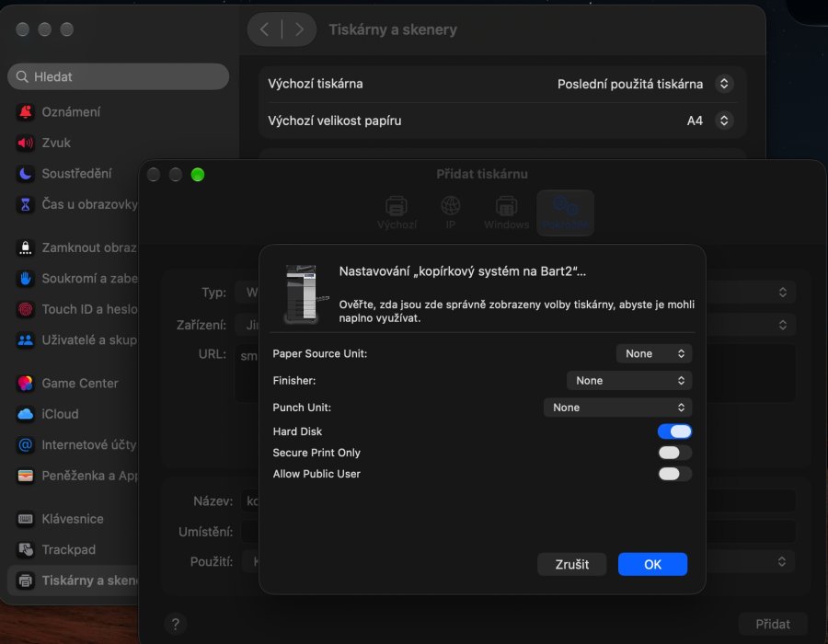Viewport: 828px width, 644px height.
Task: Open Soukromí a zabezpečení hand icon
Action: [x=26, y=278]
